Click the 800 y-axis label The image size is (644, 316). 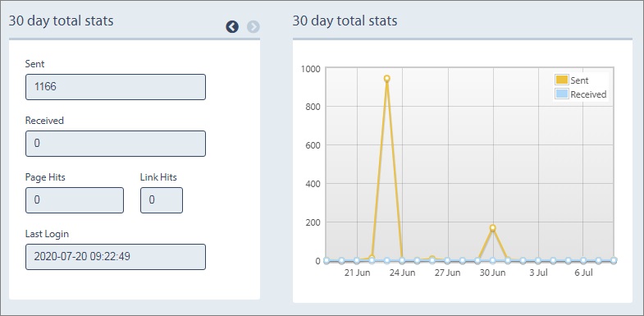point(313,107)
